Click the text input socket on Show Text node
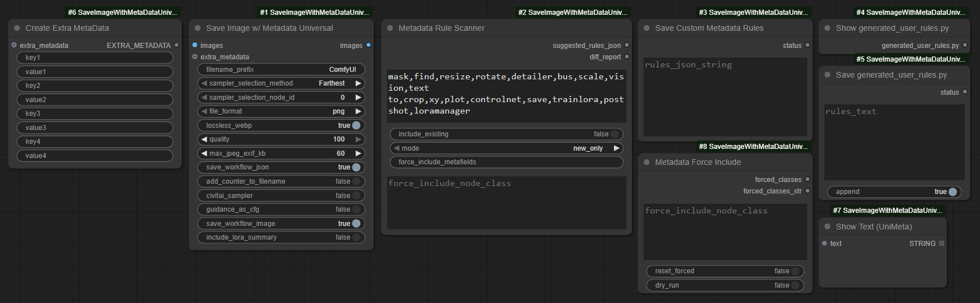This screenshot has height=303, width=980. [x=824, y=243]
